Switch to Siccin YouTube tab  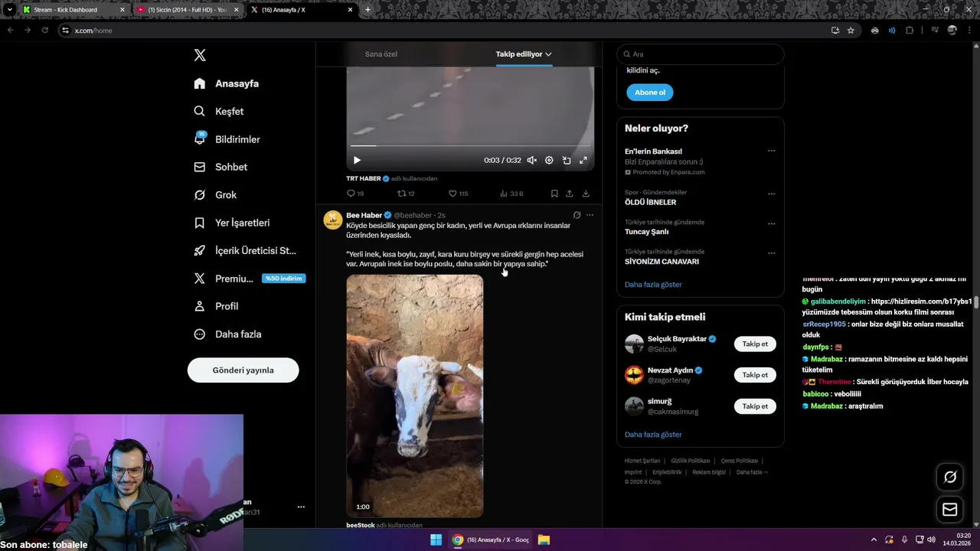(x=187, y=10)
